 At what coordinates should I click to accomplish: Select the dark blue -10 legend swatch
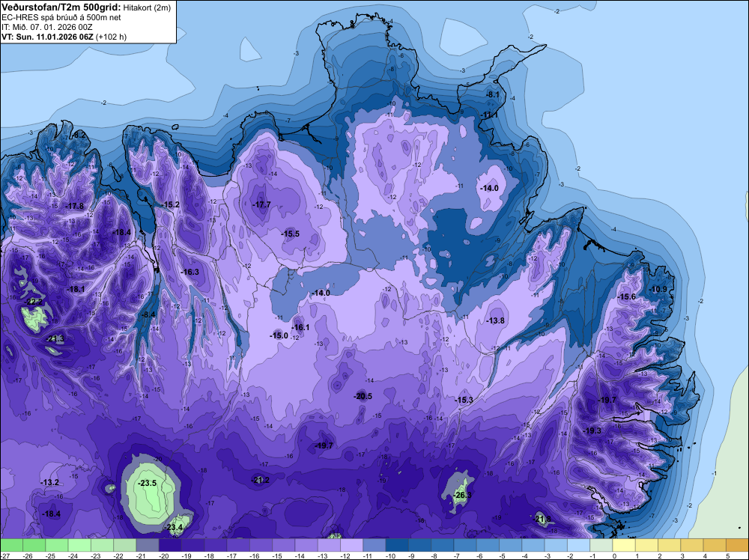(397, 545)
